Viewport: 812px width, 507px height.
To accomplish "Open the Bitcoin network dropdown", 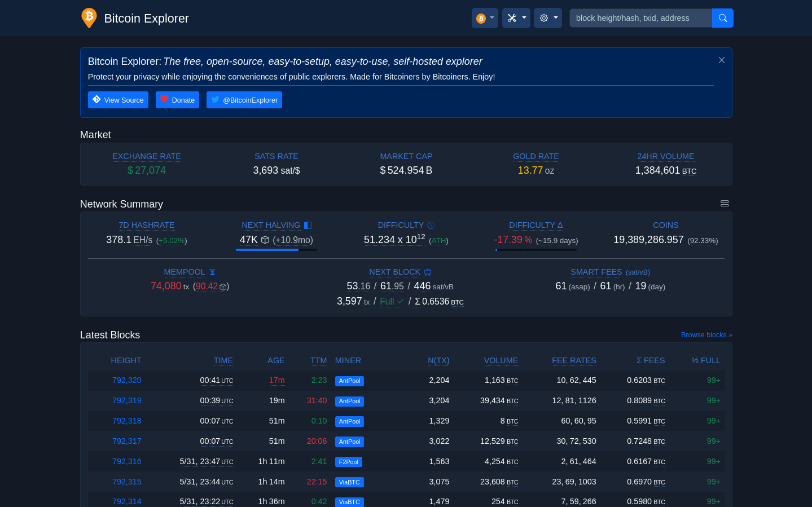I will (485, 18).
